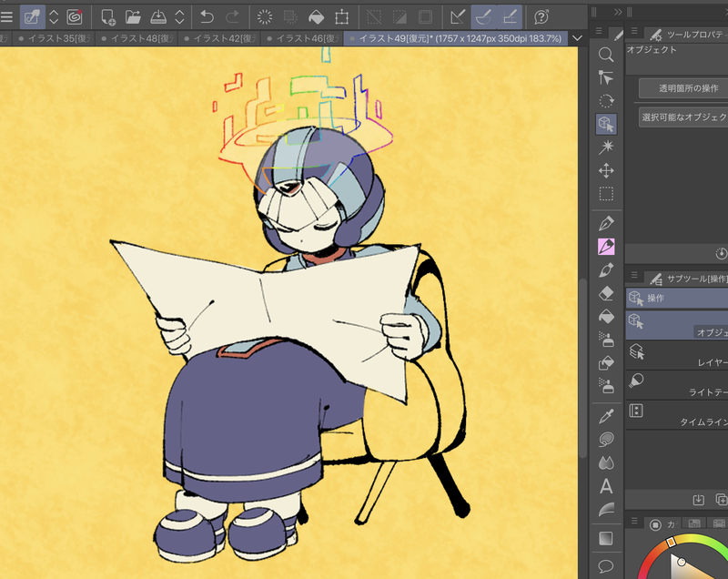Click the 透明箇所の操作 button
The height and width of the screenshot is (579, 728).
pos(683,88)
